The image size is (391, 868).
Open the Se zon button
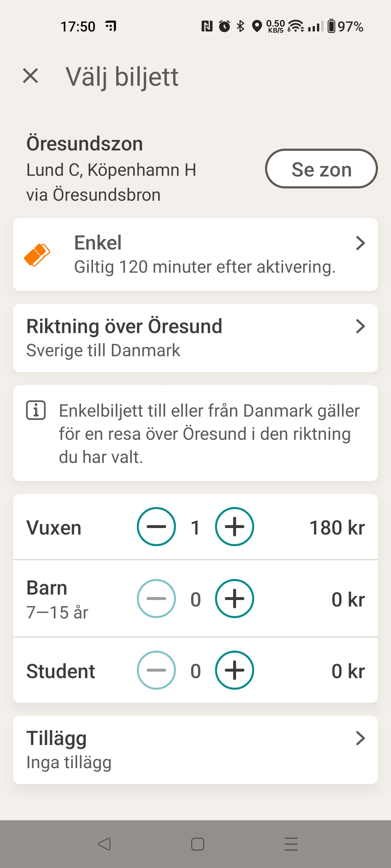coord(321,169)
